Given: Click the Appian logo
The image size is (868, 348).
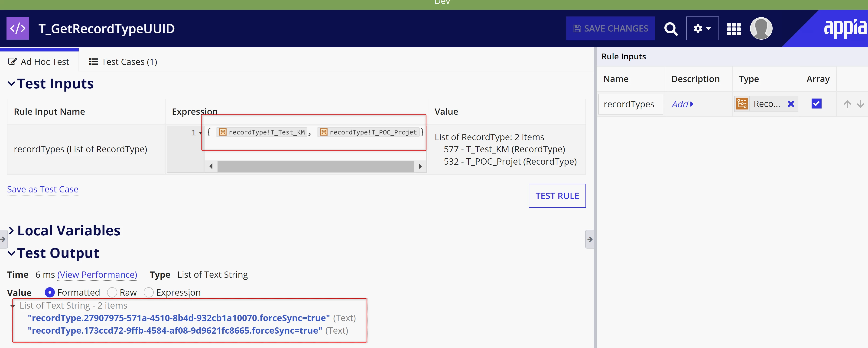Looking at the screenshot, I should click(845, 28).
